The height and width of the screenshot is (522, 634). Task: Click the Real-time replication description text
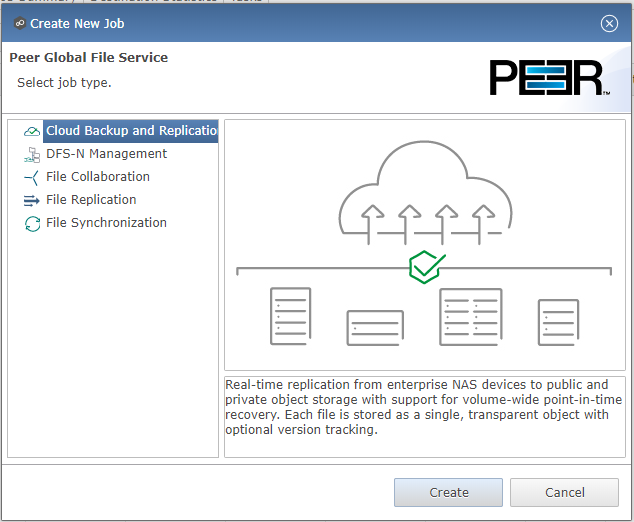(423, 407)
